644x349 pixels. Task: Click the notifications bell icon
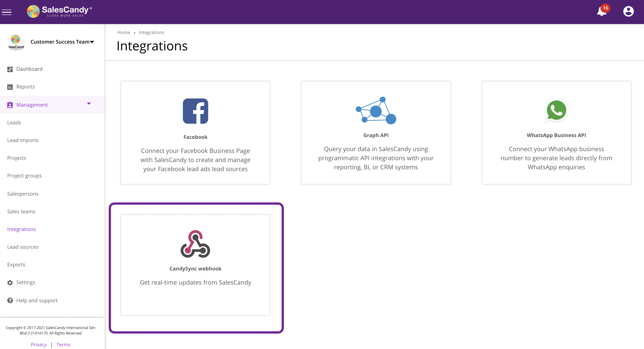point(602,12)
